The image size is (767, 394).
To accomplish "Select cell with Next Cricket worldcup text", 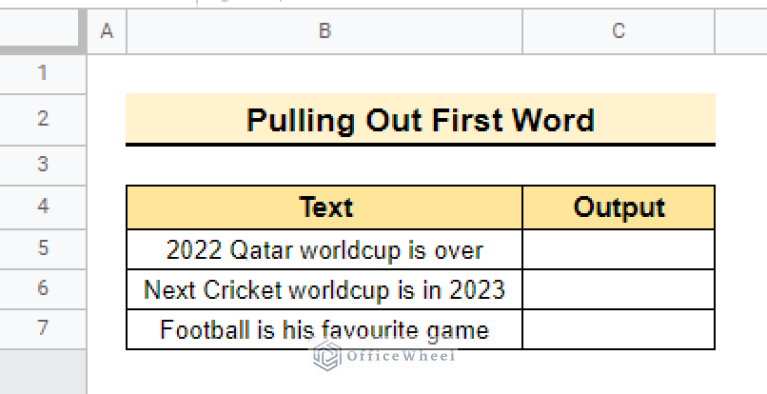I will click(x=324, y=289).
